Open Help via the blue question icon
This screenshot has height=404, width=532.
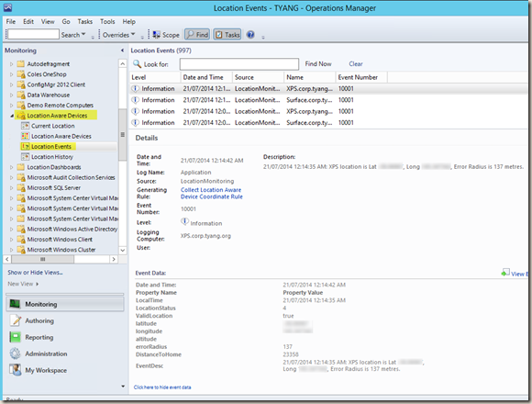(250, 35)
